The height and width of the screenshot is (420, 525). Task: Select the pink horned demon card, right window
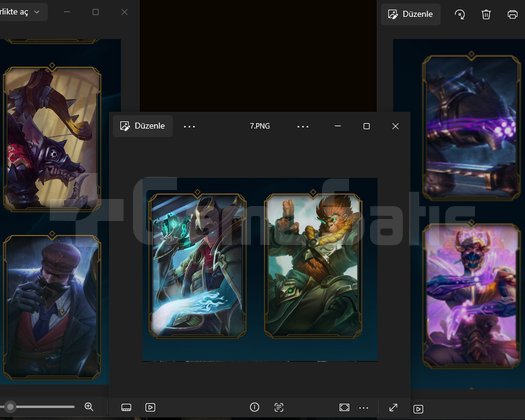coord(471,294)
